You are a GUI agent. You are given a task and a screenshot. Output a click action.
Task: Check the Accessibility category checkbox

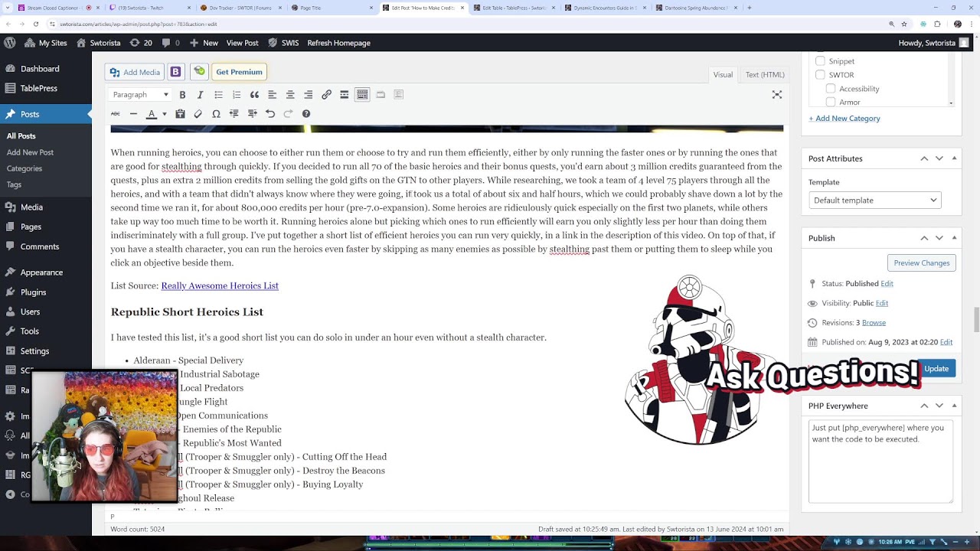coord(831,89)
